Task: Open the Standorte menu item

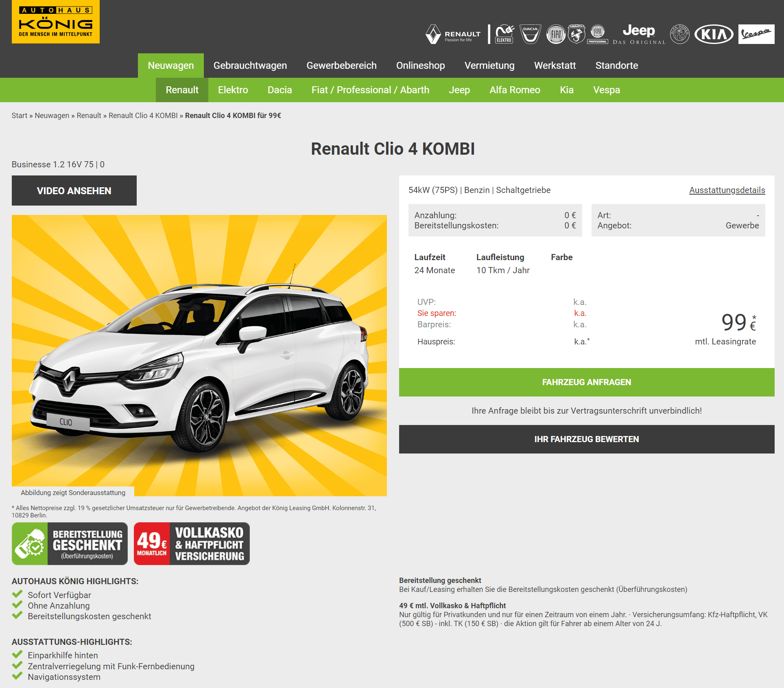Action: pyautogui.click(x=617, y=66)
